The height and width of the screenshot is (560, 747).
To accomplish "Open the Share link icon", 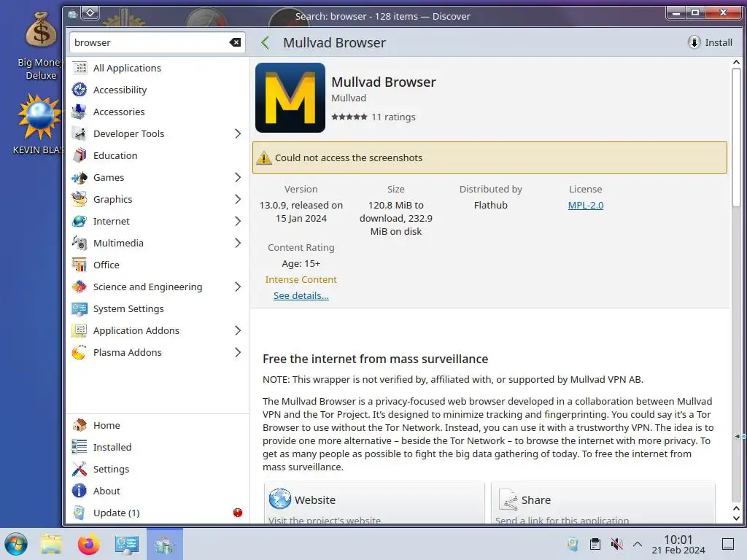I will (508, 500).
